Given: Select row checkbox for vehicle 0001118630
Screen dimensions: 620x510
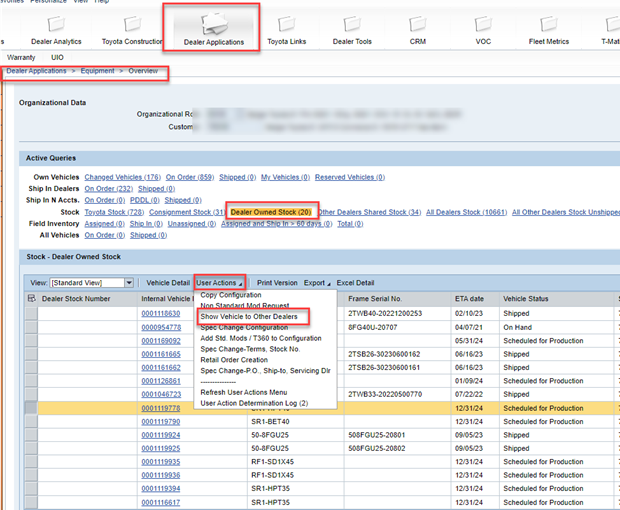Looking at the screenshot, I should pyautogui.click(x=31, y=314).
